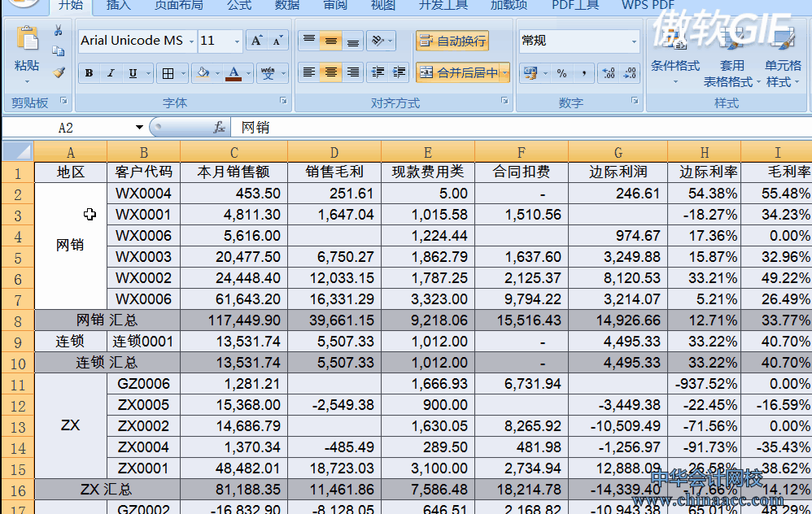The image size is (812, 514).
Task: Open the merge and center dropdown arrow
Action: coord(505,73)
